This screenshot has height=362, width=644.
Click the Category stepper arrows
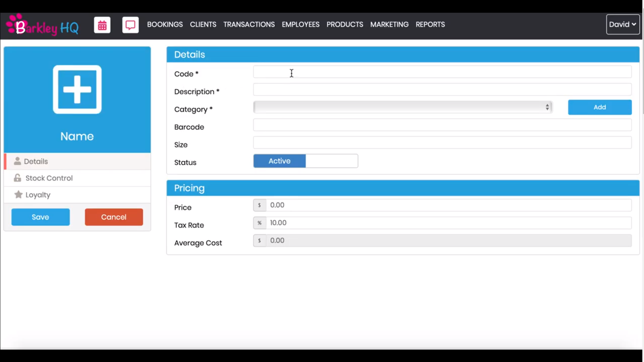pos(547,107)
